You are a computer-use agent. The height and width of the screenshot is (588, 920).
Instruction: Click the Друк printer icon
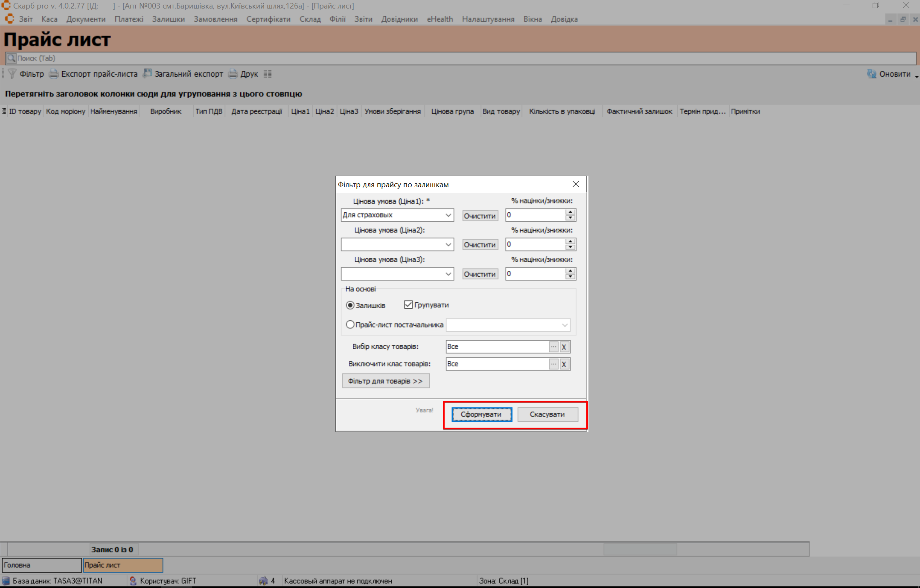click(x=233, y=74)
